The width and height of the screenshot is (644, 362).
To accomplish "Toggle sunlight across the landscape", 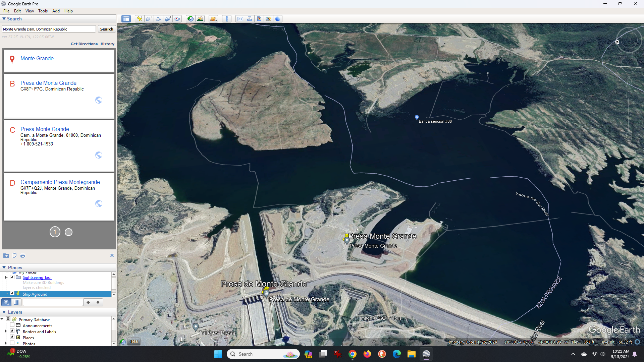I will tap(200, 19).
